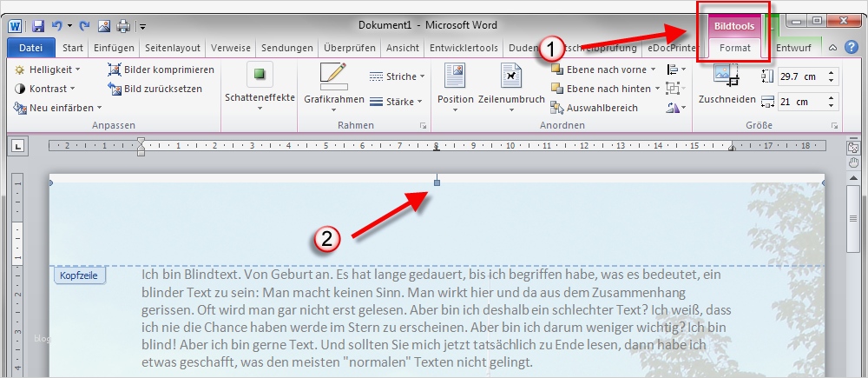The height and width of the screenshot is (378, 868).
Task: Click the vertical scrollbar up arrow
Action: coord(853,177)
